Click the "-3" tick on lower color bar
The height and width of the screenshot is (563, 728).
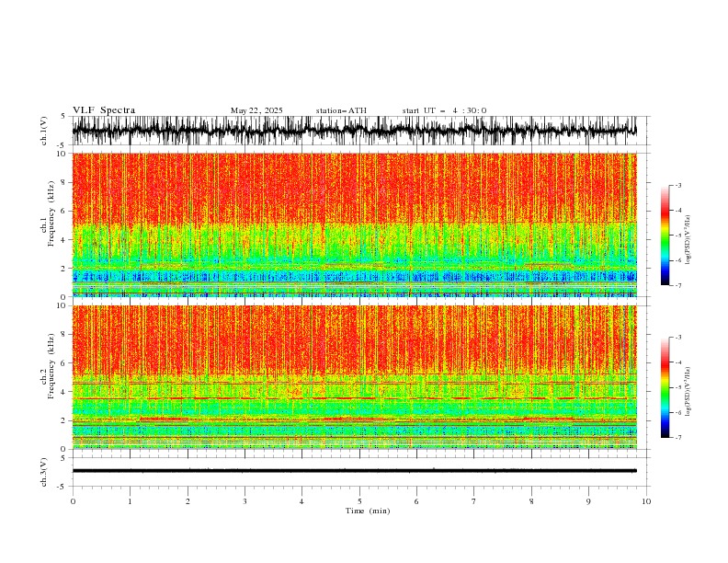tap(678, 338)
